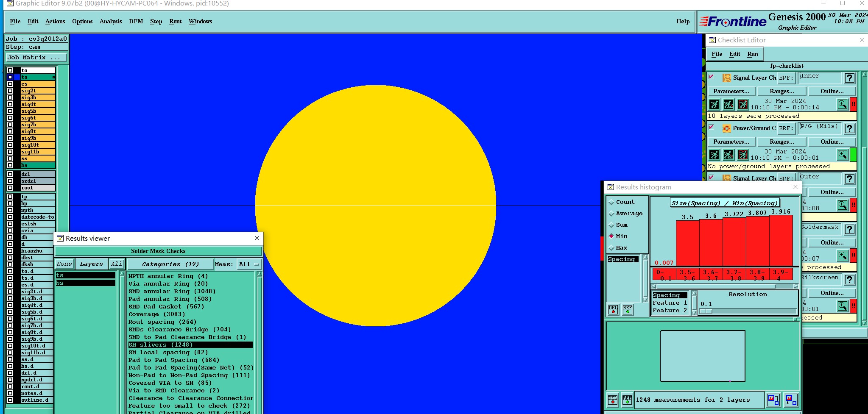Open Job Matrix ... selector

[x=36, y=58]
